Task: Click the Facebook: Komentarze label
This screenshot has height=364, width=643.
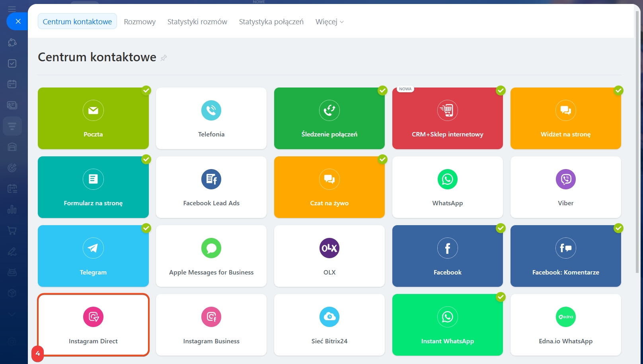Action: point(566,273)
